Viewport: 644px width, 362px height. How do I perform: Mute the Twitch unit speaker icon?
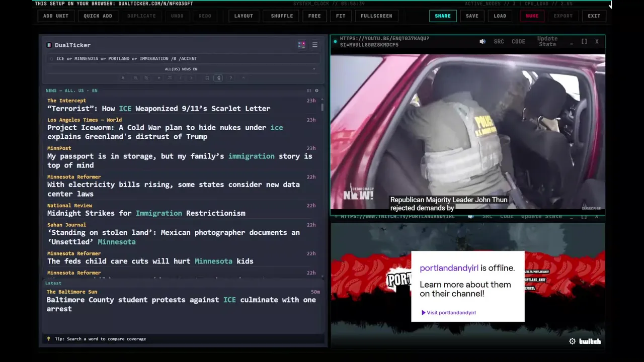pyautogui.click(x=471, y=216)
